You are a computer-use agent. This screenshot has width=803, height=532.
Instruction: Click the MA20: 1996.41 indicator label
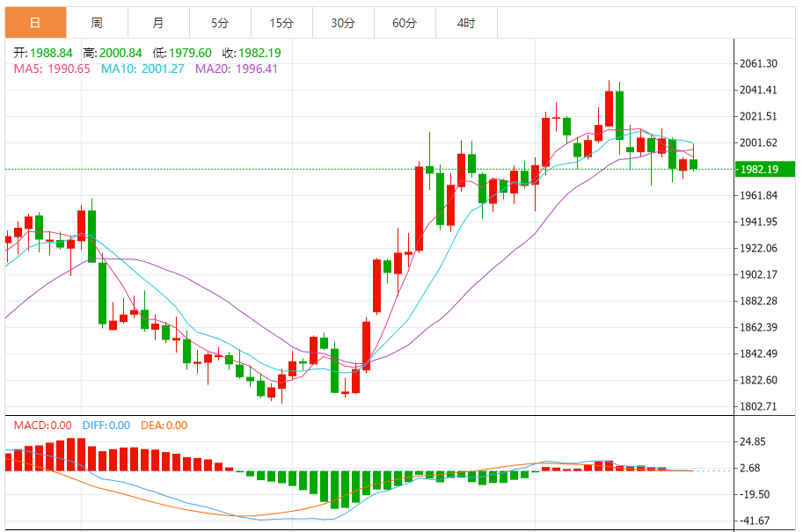[x=236, y=69]
